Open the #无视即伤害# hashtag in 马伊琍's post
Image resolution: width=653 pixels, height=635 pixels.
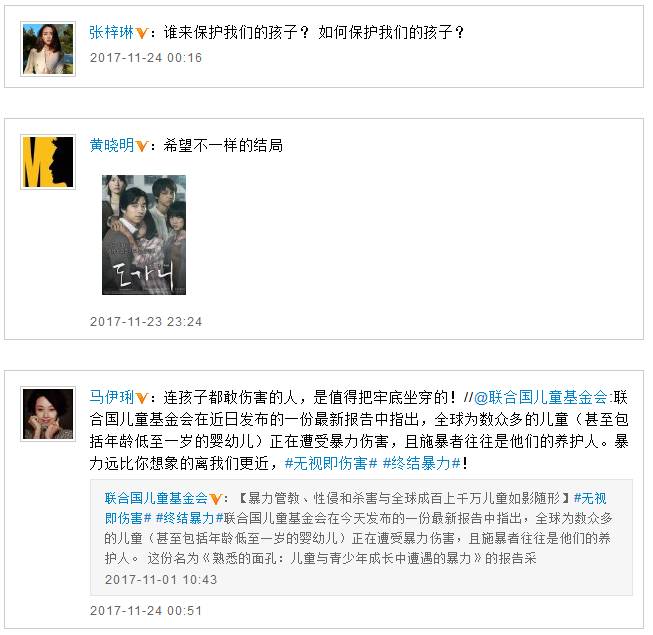click(x=331, y=463)
